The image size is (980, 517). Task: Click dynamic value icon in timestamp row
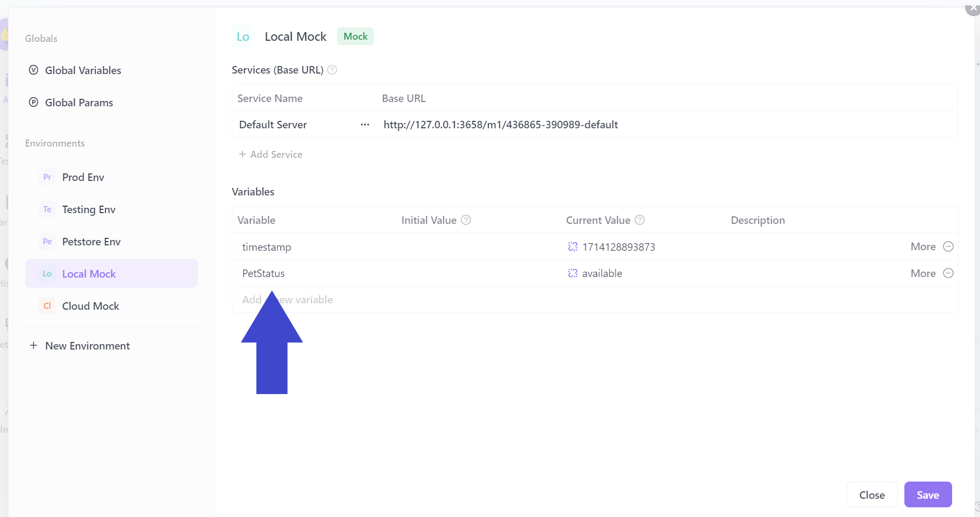573,247
